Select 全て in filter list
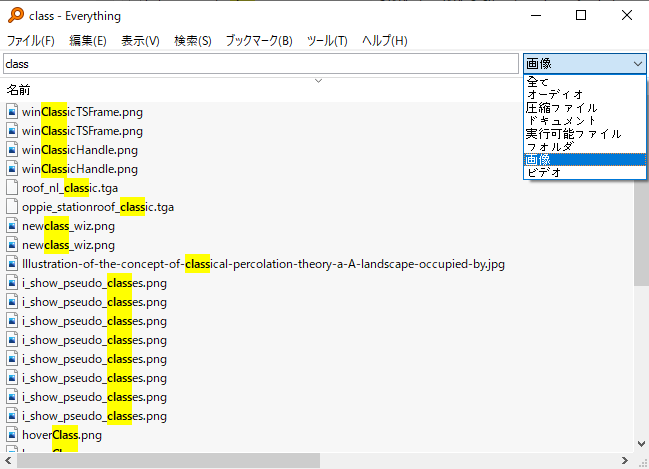This screenshot has width=649, height=469. [x=584, y=82]
